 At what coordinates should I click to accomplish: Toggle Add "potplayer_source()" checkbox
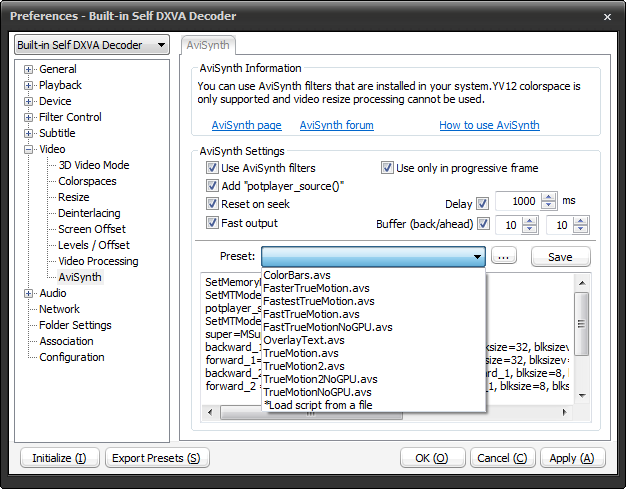(212, 186)
